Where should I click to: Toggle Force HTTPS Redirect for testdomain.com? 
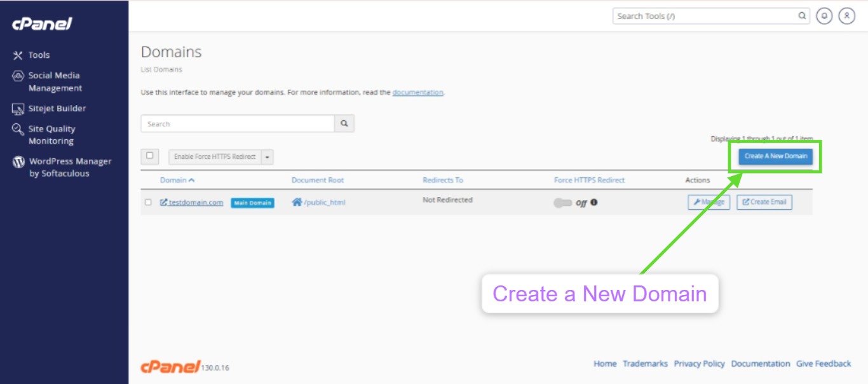[x=562, y=203]
